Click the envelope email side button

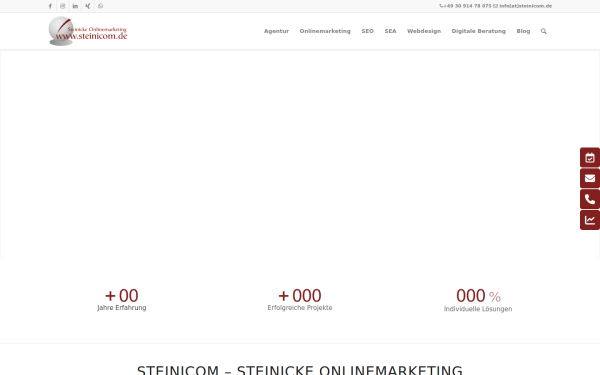click(590, 178)
